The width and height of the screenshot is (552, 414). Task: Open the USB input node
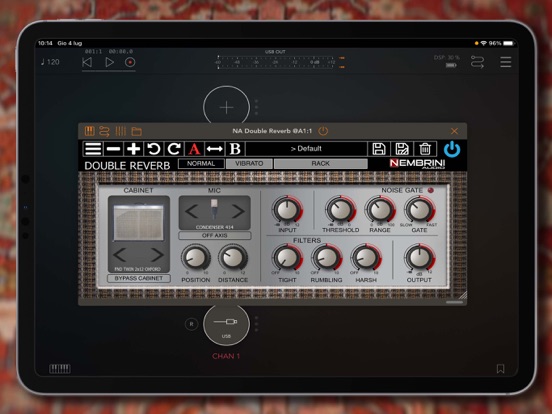(226, 325)
